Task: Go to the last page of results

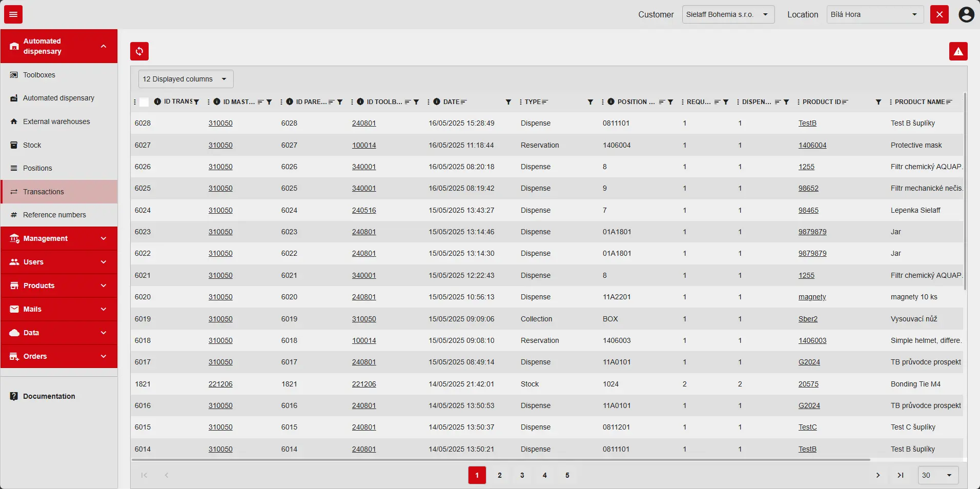Action: (900, 475)
